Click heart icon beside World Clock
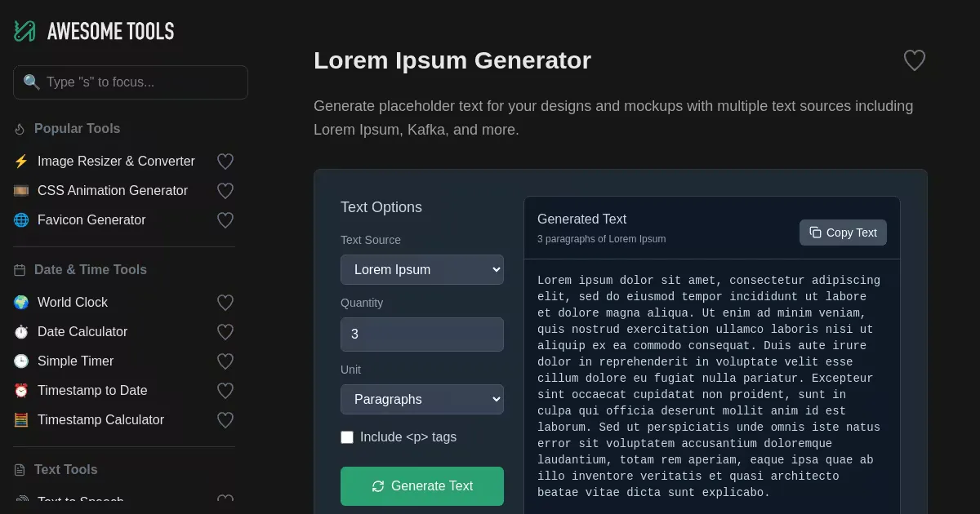 [225, 303]
